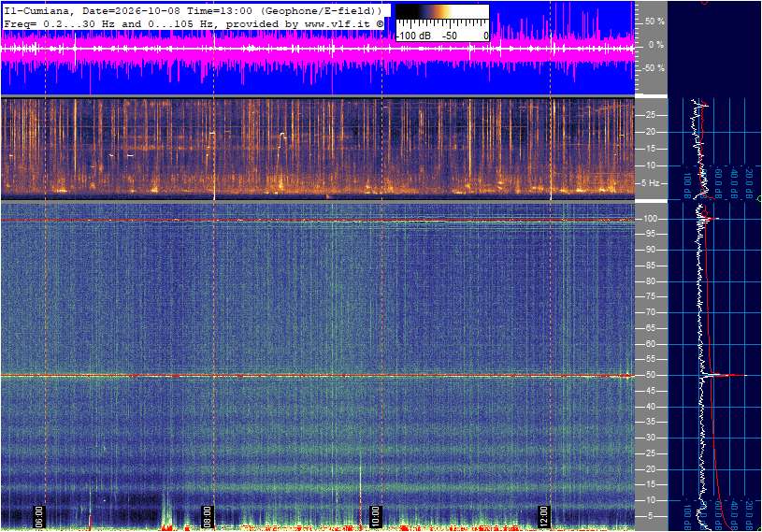
Task: Click the 55 Hz axis label
Action: (650, 360)
